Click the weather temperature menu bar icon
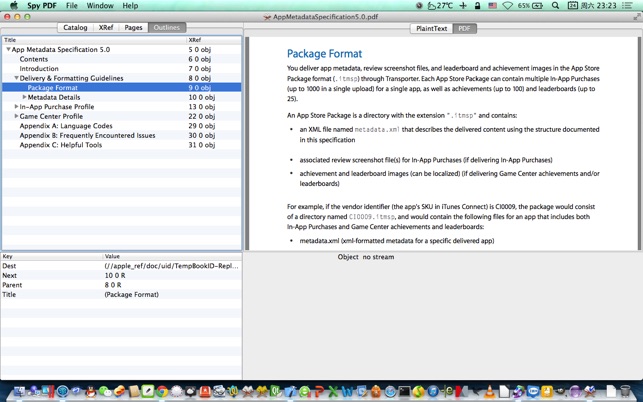Image resolution: width=643 pixels, height=402 pixels. [440, 6]
